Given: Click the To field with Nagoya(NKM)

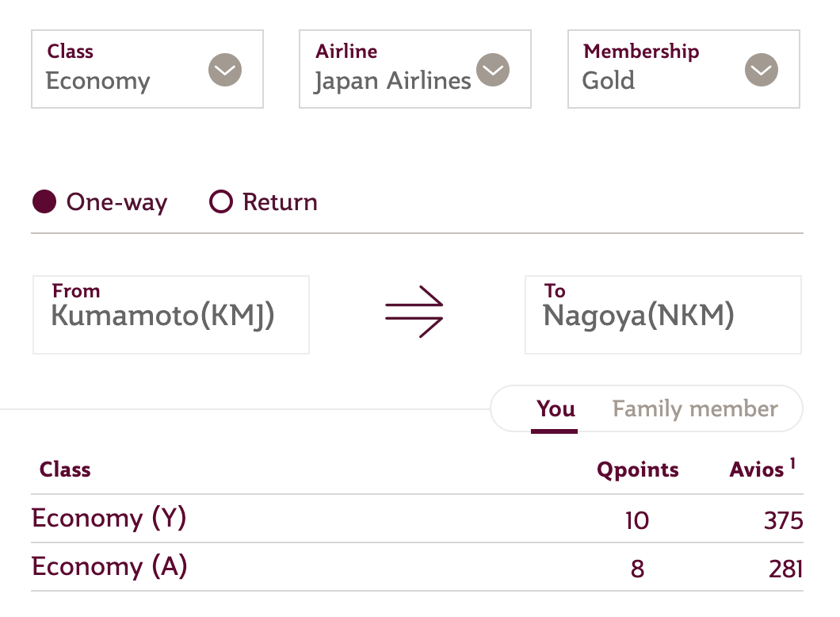Looking at the screenshot, I should point(662,315).
